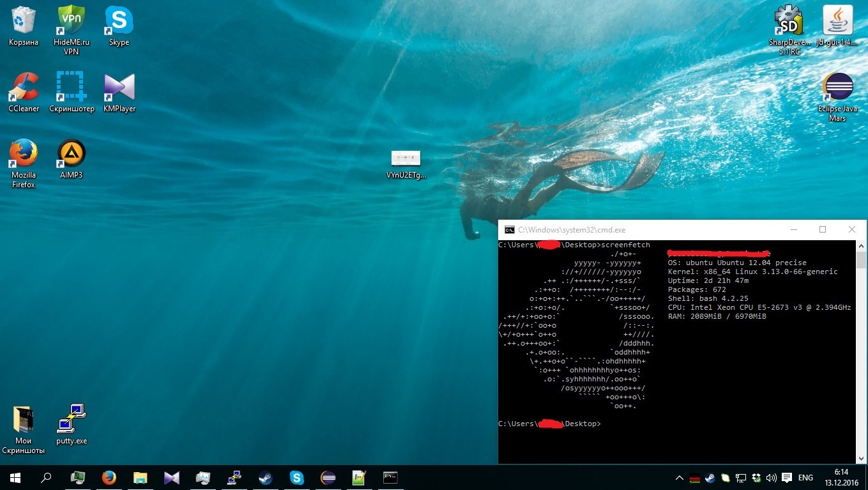Open Notepad++ from the taskbar
This screenshot has height=490, width=868.
click(359, 477)
